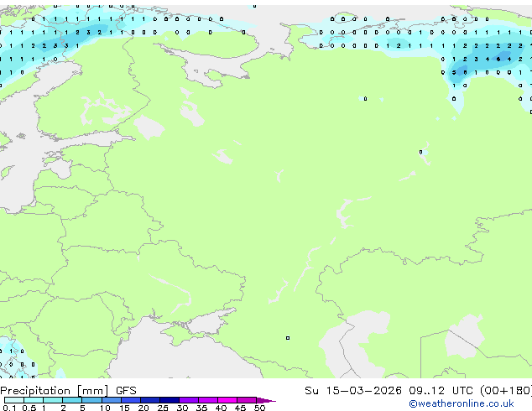Click the above-50 arrow tip of legend
532x411 pixels.
pos(266,400)
